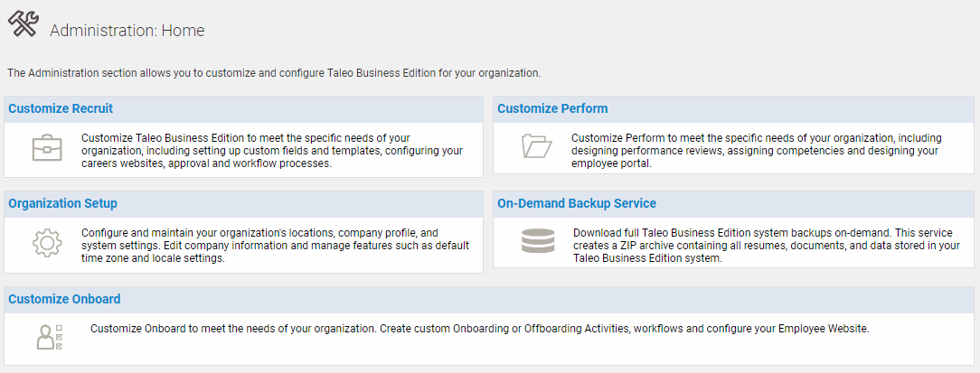The width and height of the screenshot is (980, 373).
Task: Click the Administration wrench and screwdriver icon
Action: coord(23,25)
